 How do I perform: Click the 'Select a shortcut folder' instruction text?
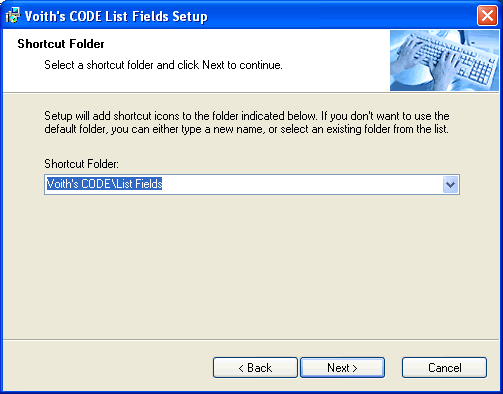pyautogui.click(x=163, y=65)
